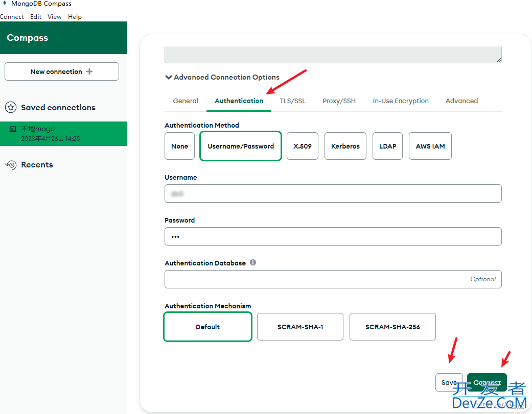Viewport: 532px width, 414px height.
Task: Switch to the TLS/SSL tab
Action: click(292, 101)
